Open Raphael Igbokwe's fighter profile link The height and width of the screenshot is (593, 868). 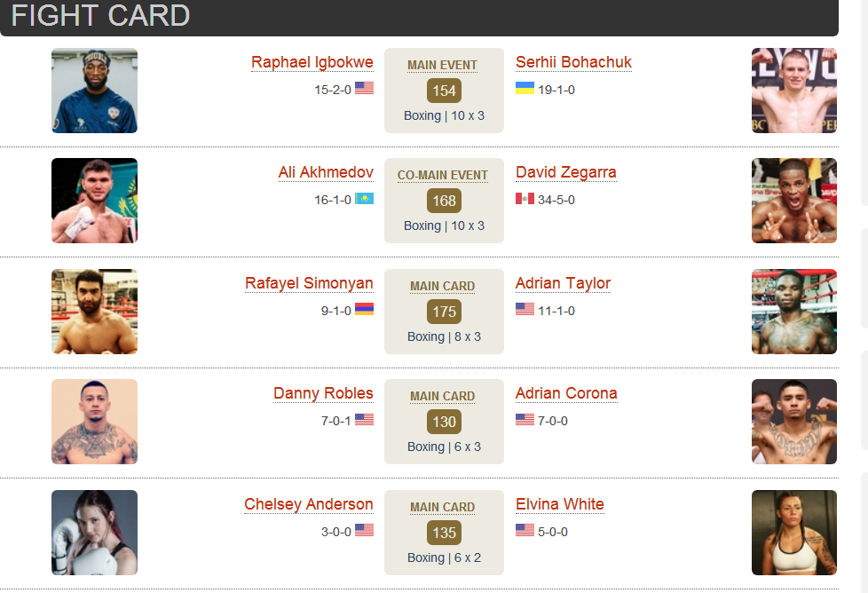pyautogui.click(x=312, y=62)
